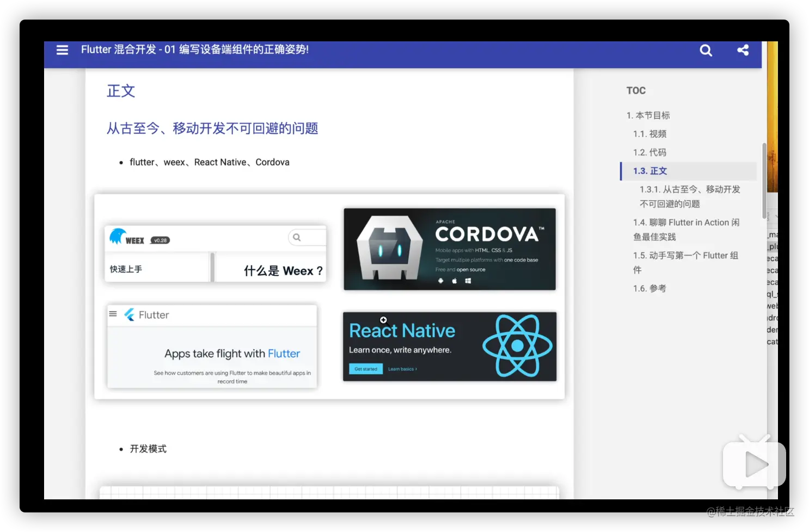Click the page scrollbar thumb beside the TOC

point(764,180)
